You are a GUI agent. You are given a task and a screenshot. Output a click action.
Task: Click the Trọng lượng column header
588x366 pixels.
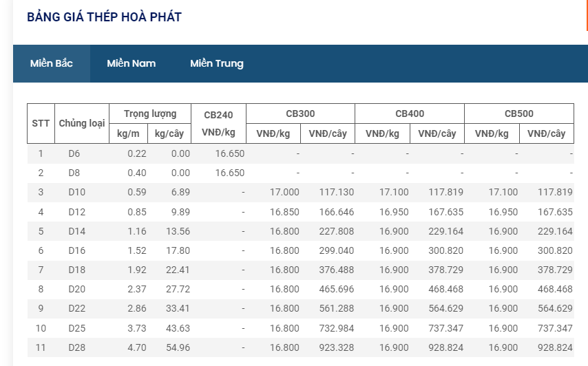[150, 114]
